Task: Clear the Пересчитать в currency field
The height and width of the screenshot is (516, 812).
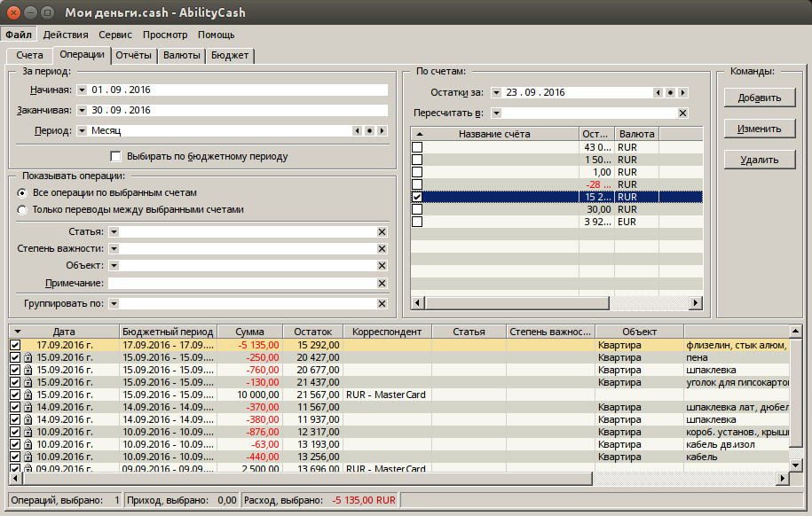Action: pos(682,113)
